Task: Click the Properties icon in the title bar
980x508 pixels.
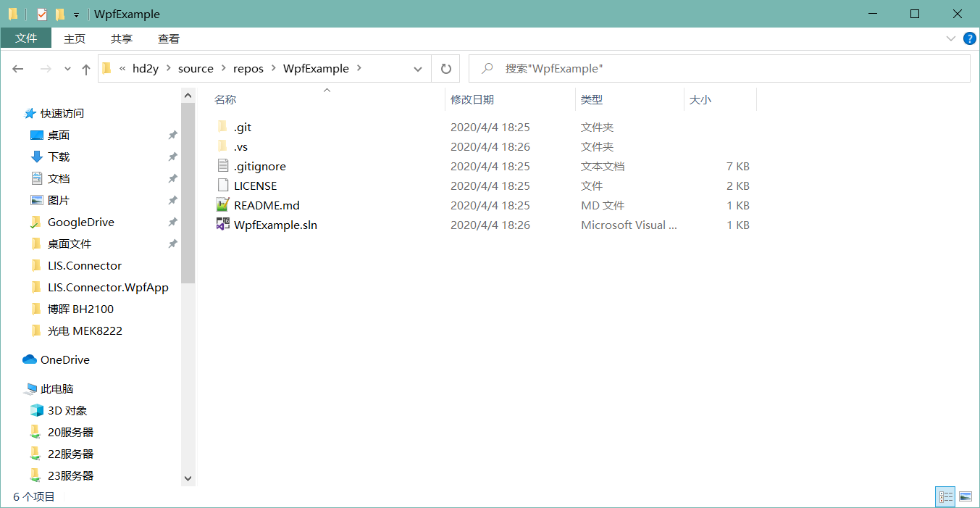Action: coord(42,14)
